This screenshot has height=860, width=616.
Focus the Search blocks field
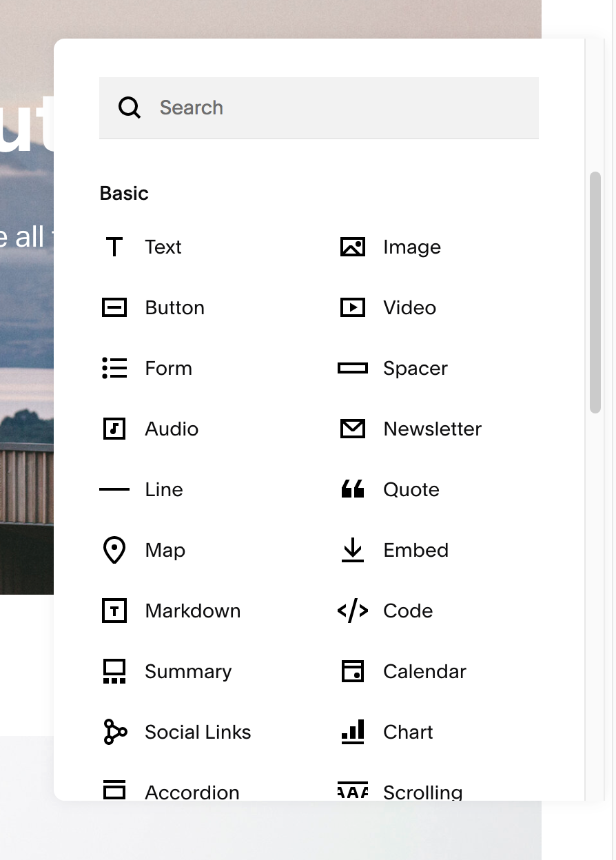click(319, 107)
